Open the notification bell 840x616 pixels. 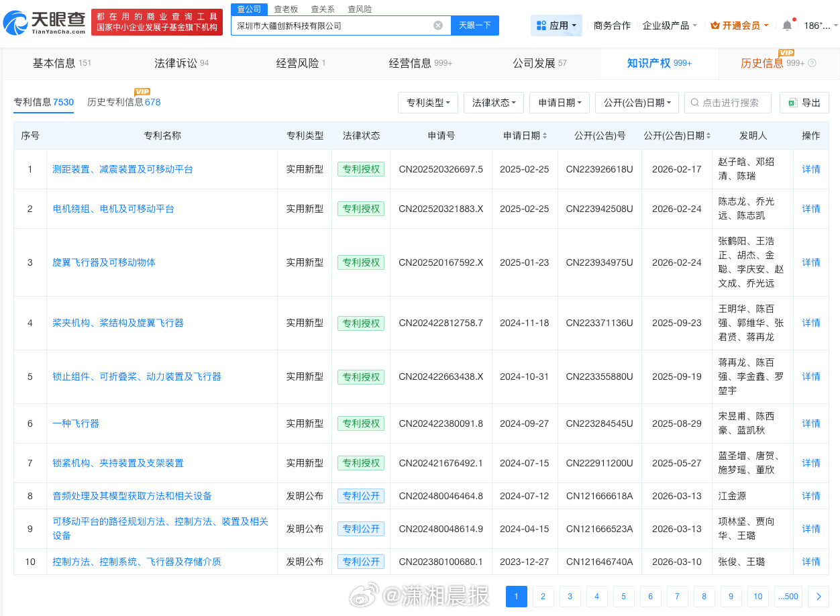point(787,25)
